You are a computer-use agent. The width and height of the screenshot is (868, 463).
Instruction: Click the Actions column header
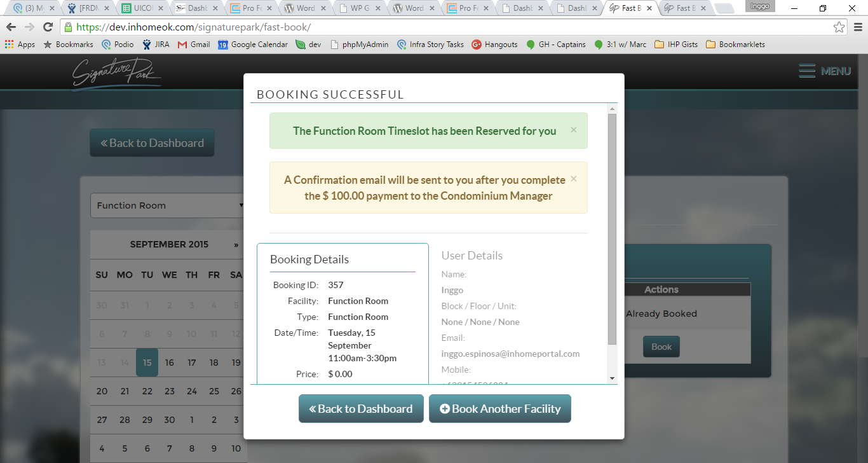[x=661, y=289]
